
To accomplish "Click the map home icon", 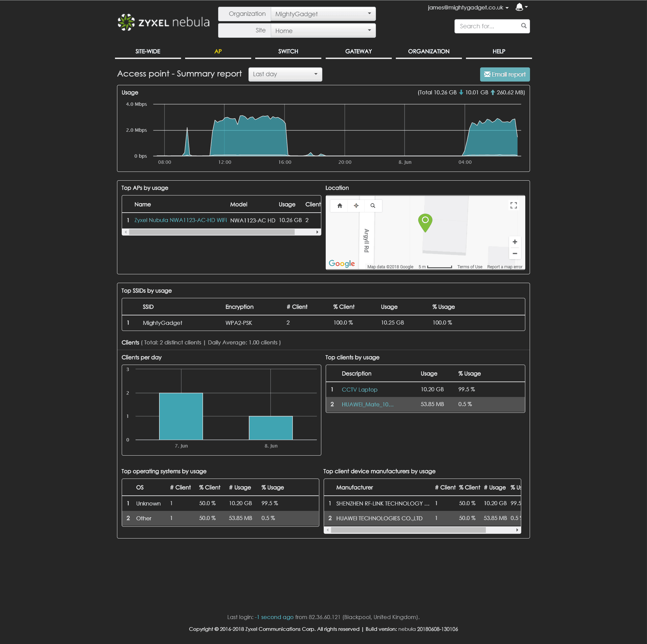I will 340,206.
